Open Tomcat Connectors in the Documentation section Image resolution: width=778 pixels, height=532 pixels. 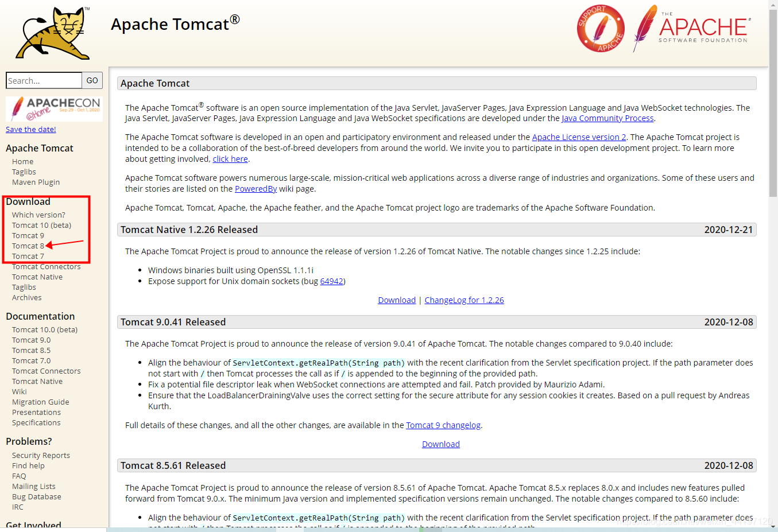coord(47,371)
